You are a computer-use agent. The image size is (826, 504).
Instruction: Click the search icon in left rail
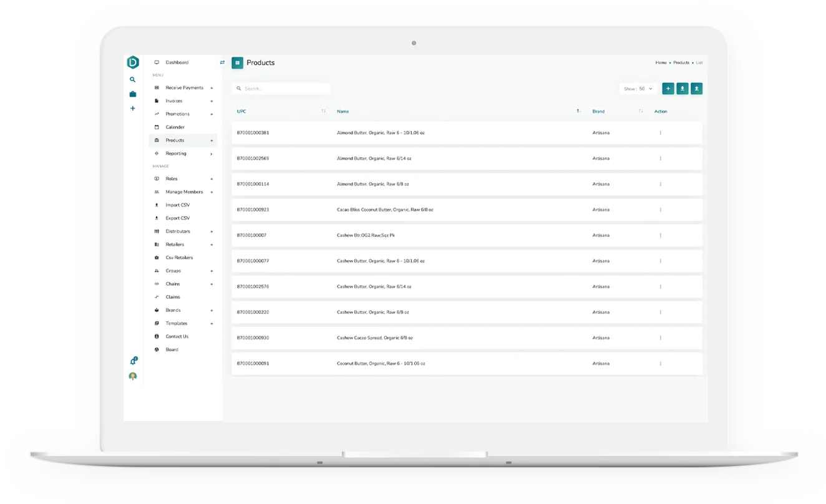click(x=132, y=80)
